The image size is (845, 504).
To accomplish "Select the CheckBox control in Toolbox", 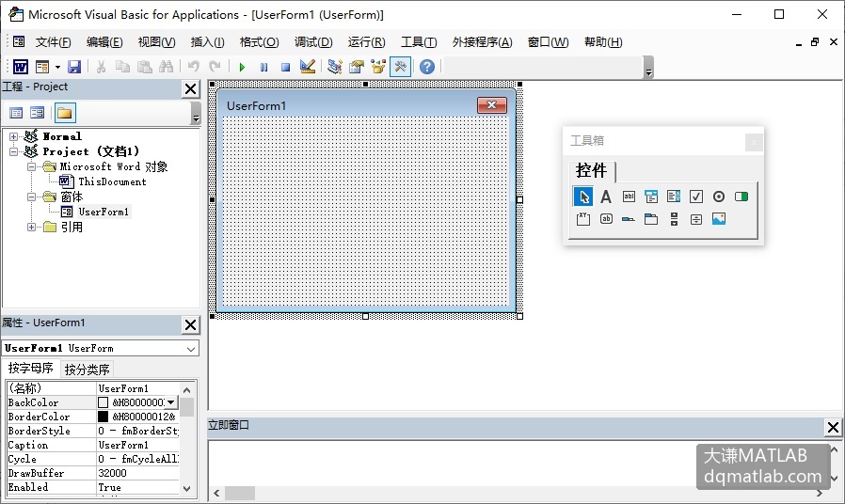I will click(696, 197).
